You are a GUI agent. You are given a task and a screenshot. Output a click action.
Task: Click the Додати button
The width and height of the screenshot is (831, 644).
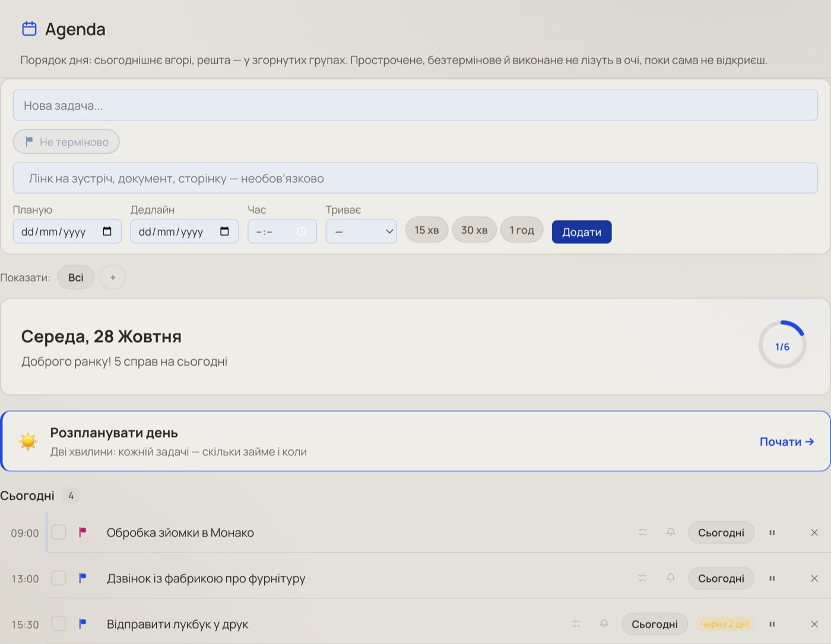click(x=582, y=232)
